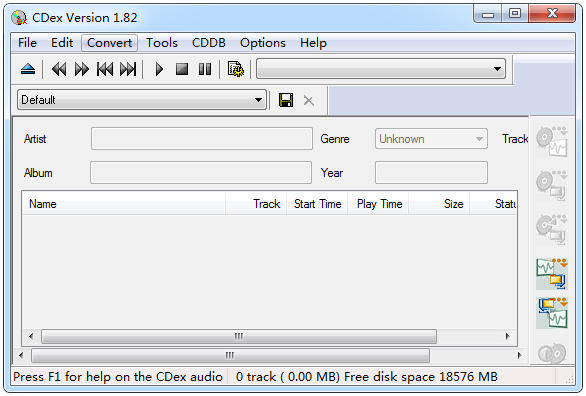Sort by the Name column header
Viewport: 586px width, 396px height.
124,204
